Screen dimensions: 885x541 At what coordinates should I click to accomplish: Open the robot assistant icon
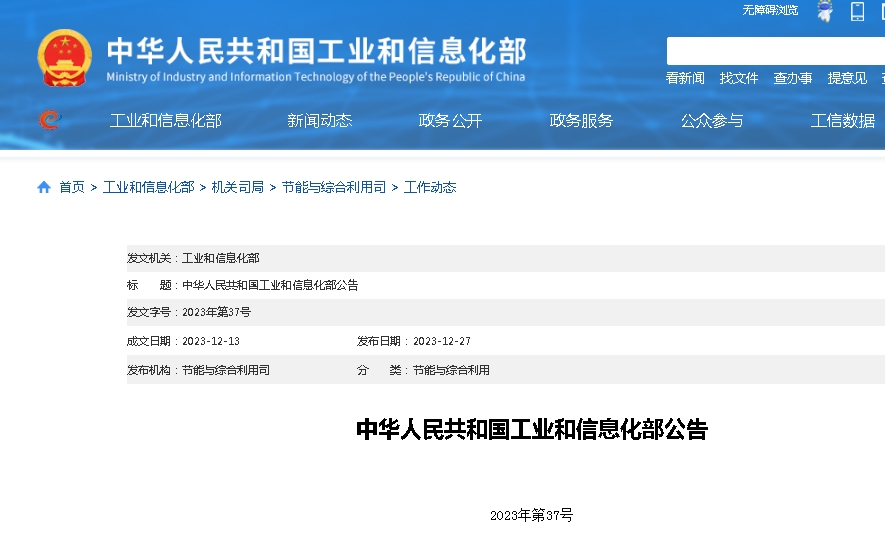[825, 11]
